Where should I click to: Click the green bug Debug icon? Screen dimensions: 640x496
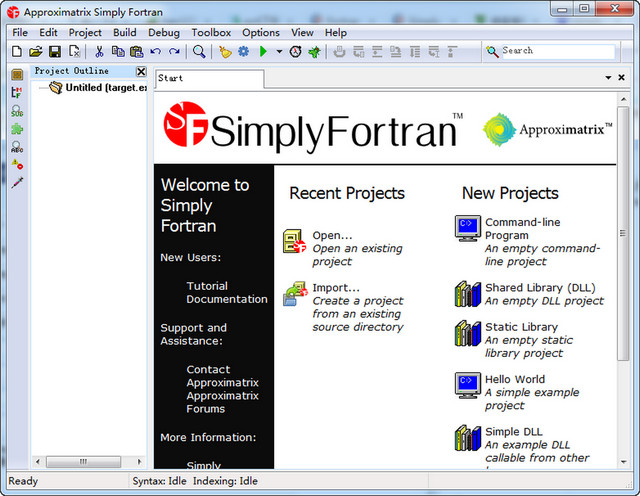tap(314, 52)
